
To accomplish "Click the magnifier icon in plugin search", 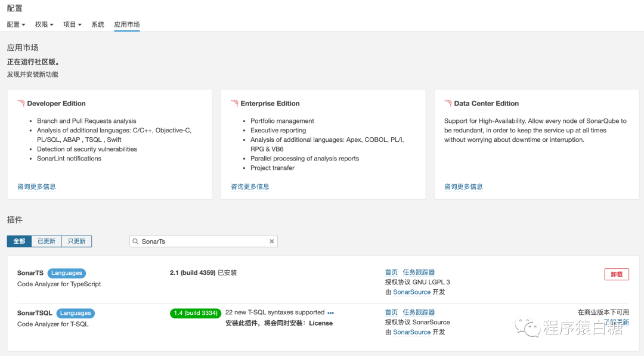I will coord(135,242).
